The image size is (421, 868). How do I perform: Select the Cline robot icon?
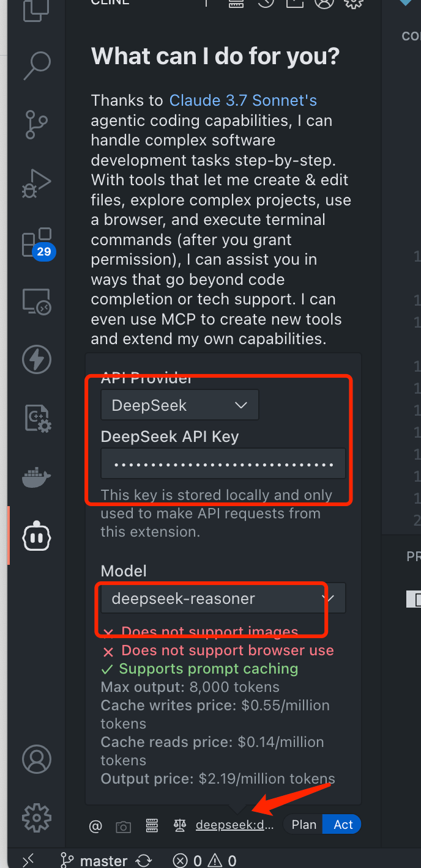click(x=37, y=536)
